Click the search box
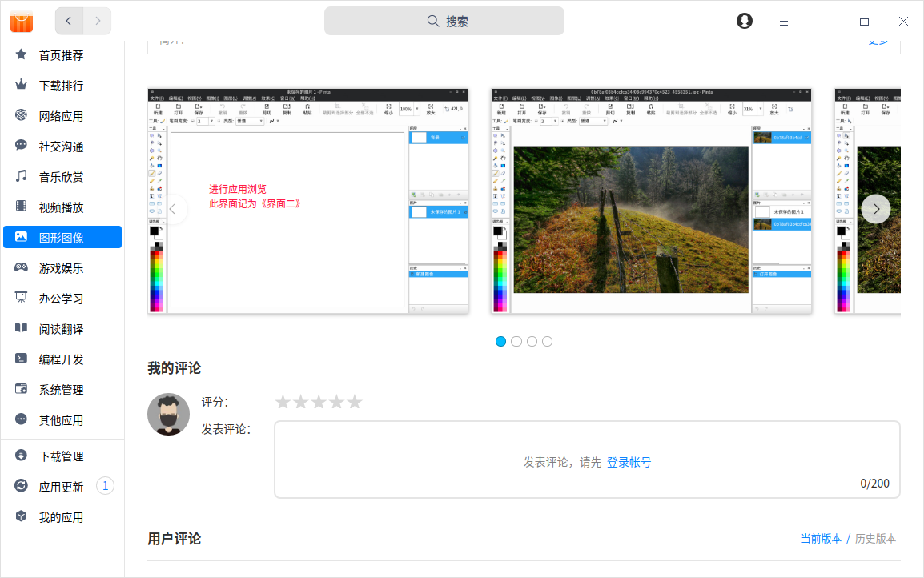The width and height of the screenshot is (924, 578). point(444,22)
